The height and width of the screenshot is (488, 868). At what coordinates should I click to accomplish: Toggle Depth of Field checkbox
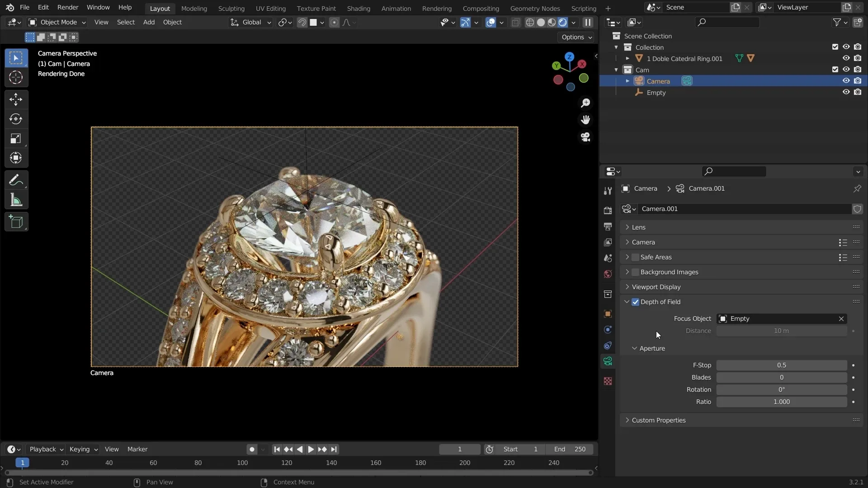(x=635, y=301)
